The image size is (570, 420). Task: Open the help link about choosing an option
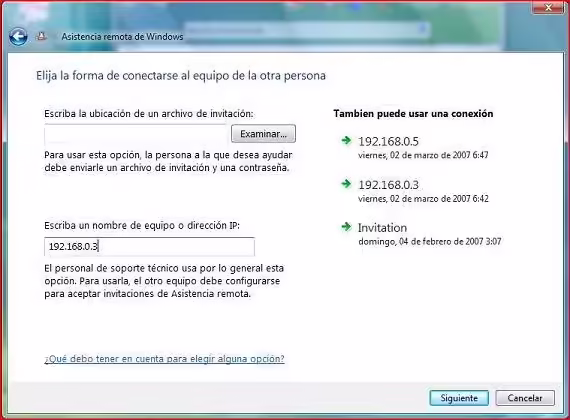(164, 359)
